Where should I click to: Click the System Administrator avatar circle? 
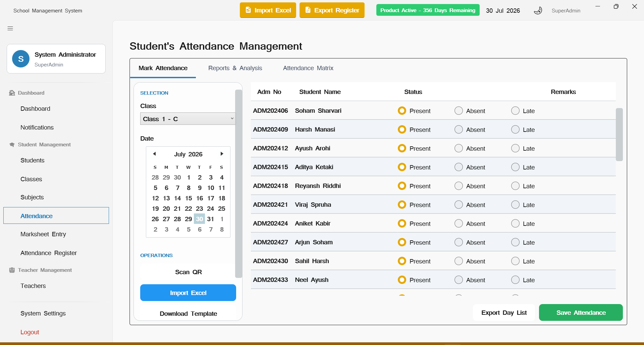pos(21,59)
